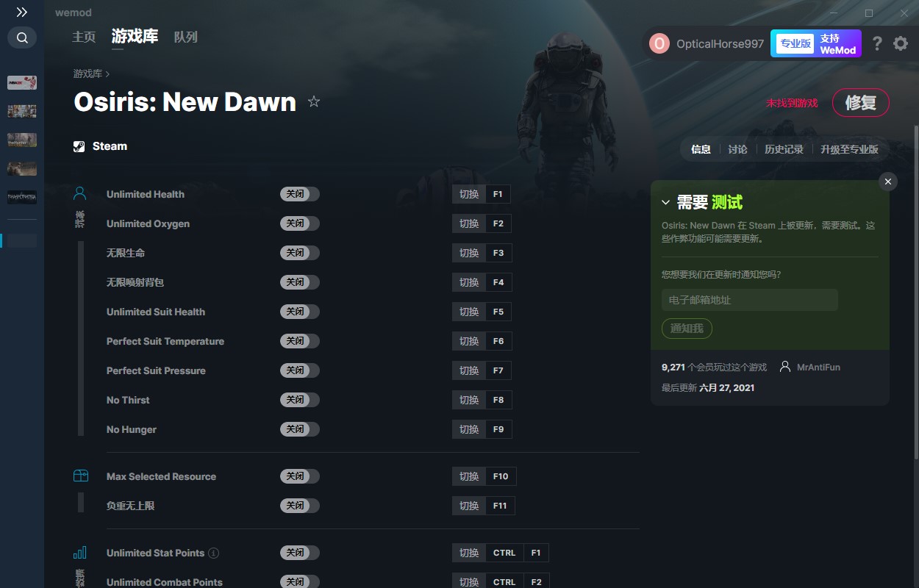This screenshot has width=919, height=588.
Task: Switch to 信息 tab
Action: click(x=701, y=149)
